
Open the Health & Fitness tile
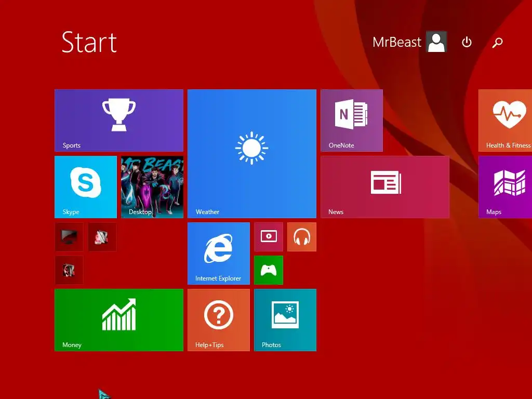[x=505, y=121]
